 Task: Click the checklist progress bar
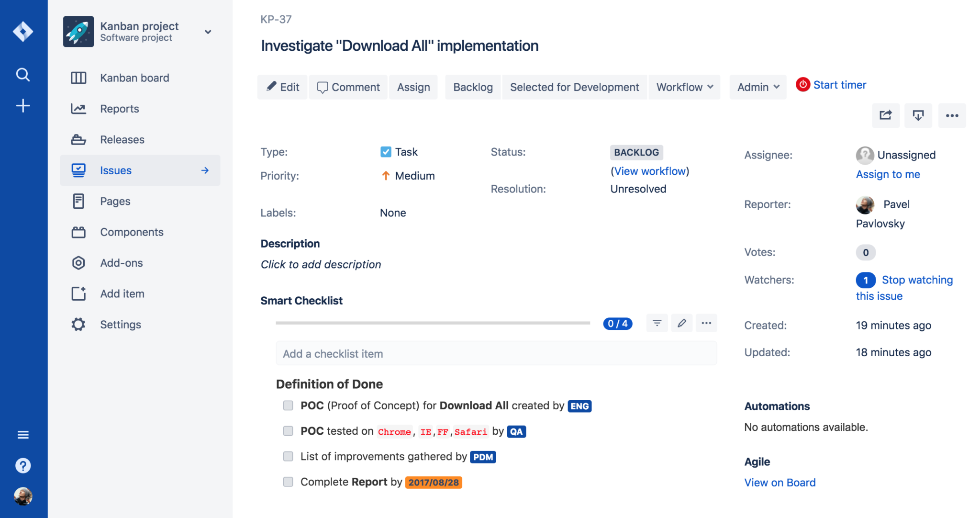pyautogui.click(x=433, y=323)
